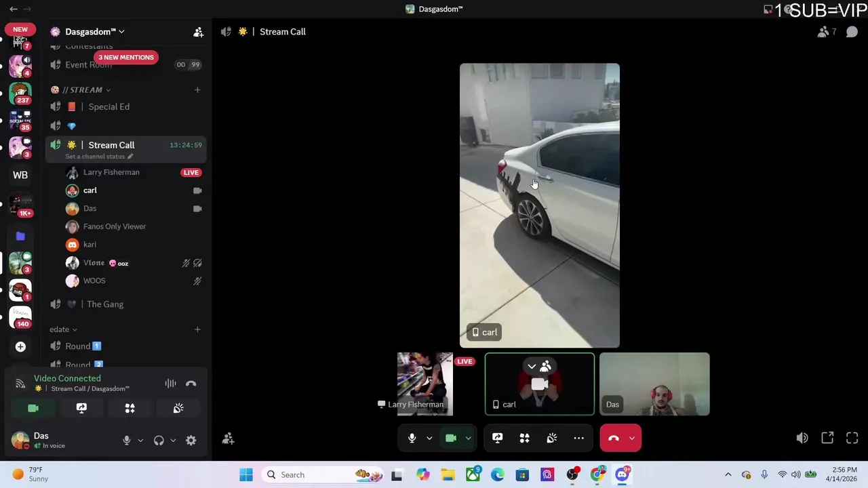
Task: Jump to 3 New Mentions
Action: (126, 57)
